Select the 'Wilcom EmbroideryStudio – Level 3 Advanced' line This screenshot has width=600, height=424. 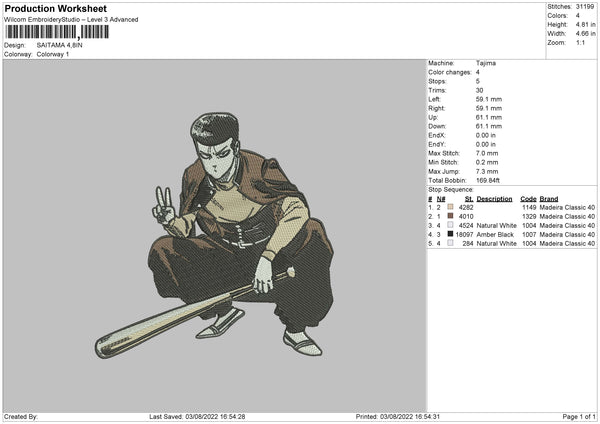(x=71, y=20)
